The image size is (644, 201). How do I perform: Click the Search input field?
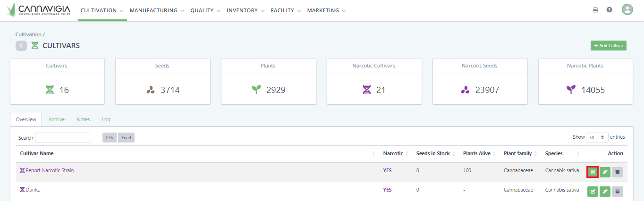coord(63,138)
